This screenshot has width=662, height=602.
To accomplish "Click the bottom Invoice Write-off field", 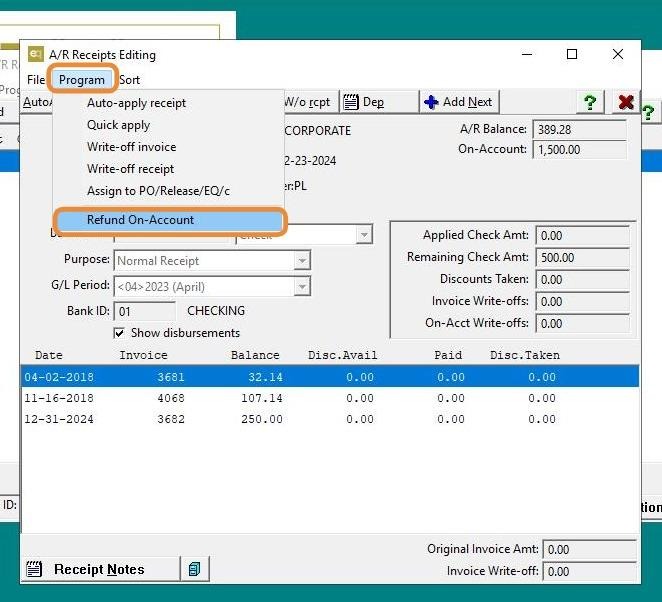I will [589, 571].
